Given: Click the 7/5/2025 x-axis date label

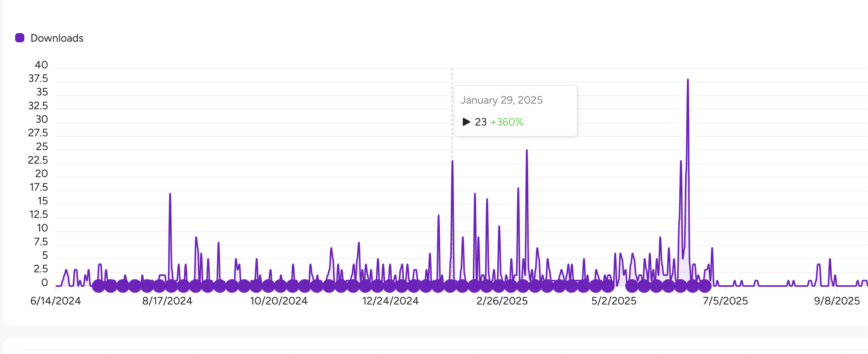Looking at the screenshot, I should tap(725, 301).
